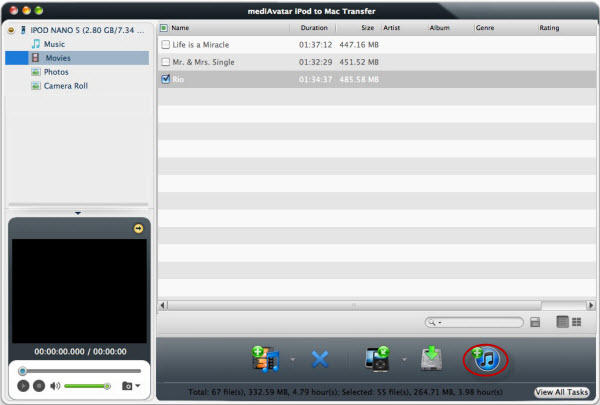Select Music in the device tree
The width and height of the screenshot is (600, 405).
click(x=54, y=44)
